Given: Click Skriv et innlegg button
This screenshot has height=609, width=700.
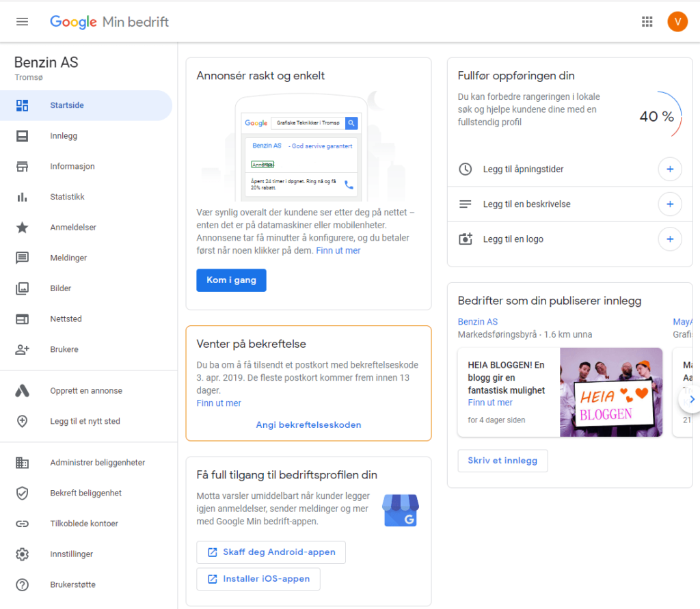Looking at the screenshot, I should pos(502,461).
